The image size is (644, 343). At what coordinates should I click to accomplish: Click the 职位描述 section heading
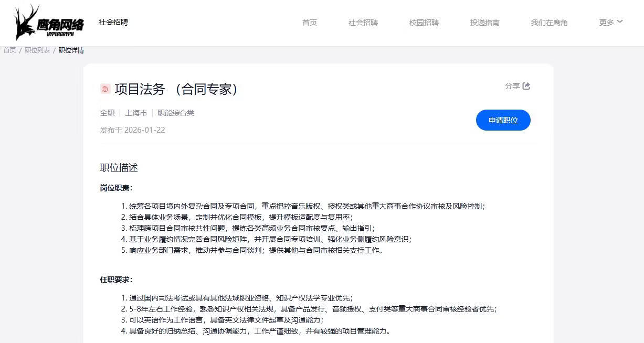click(119, 168)
